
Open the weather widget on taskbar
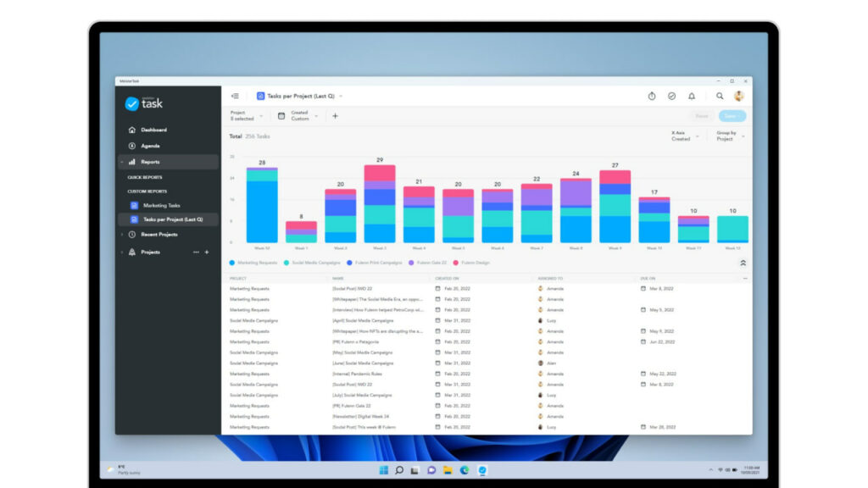pyautogui.click(x=124, y=469)
